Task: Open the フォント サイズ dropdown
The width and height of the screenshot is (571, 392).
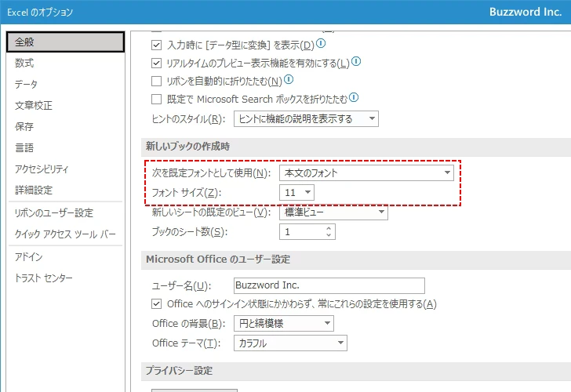Action: coord(296,193)
